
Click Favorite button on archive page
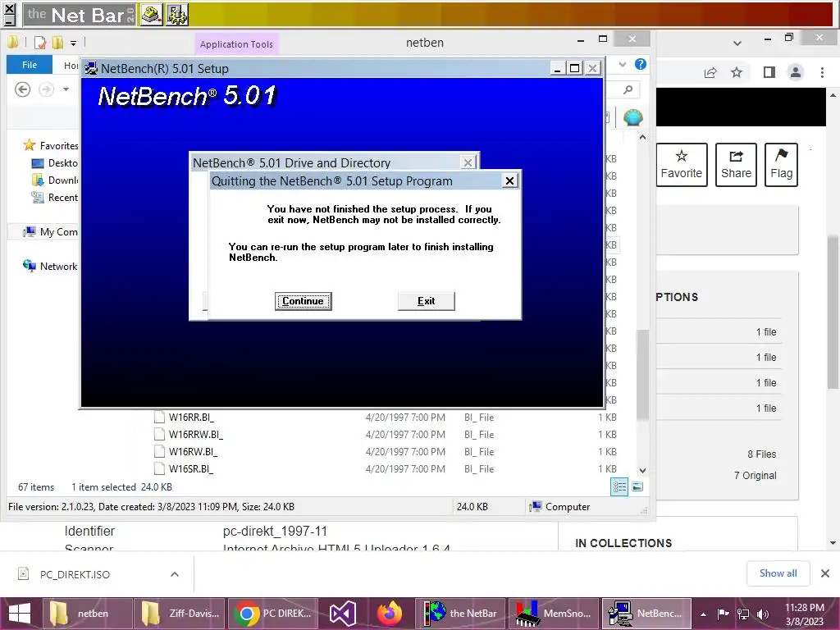[x=682, y=164]
